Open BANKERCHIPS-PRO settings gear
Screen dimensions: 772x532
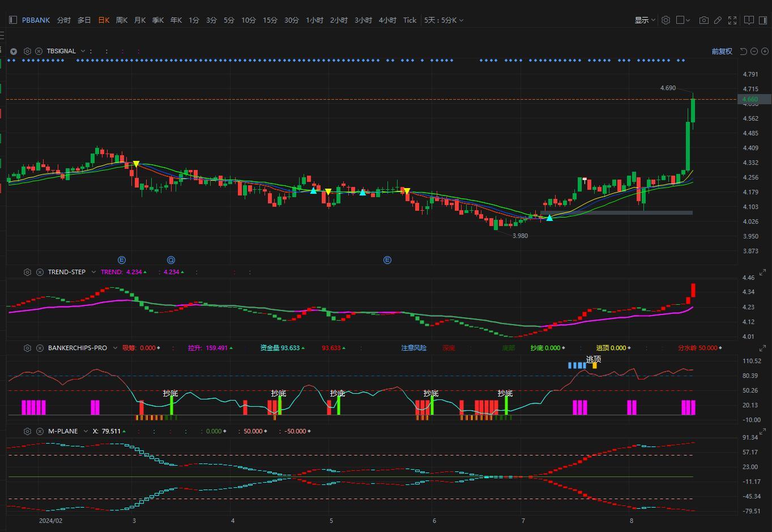pyautogui.click(x=27, y=348)
